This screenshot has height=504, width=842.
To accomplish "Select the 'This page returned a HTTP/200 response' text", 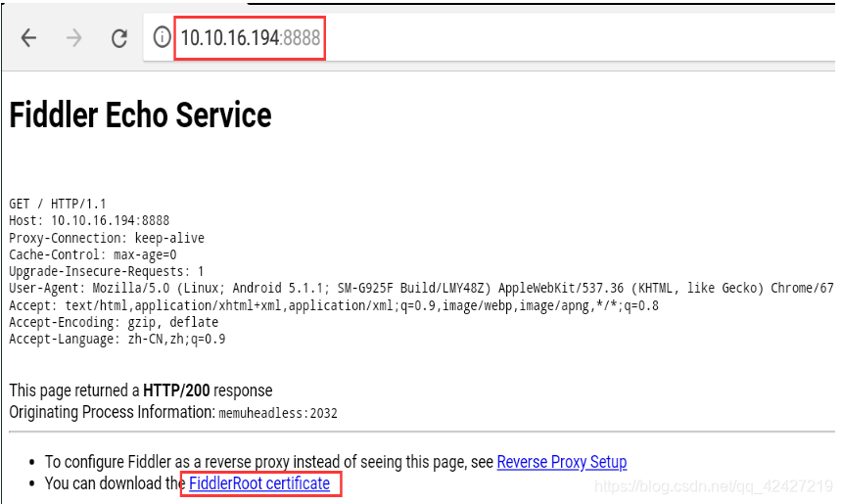I will point(141,390).
